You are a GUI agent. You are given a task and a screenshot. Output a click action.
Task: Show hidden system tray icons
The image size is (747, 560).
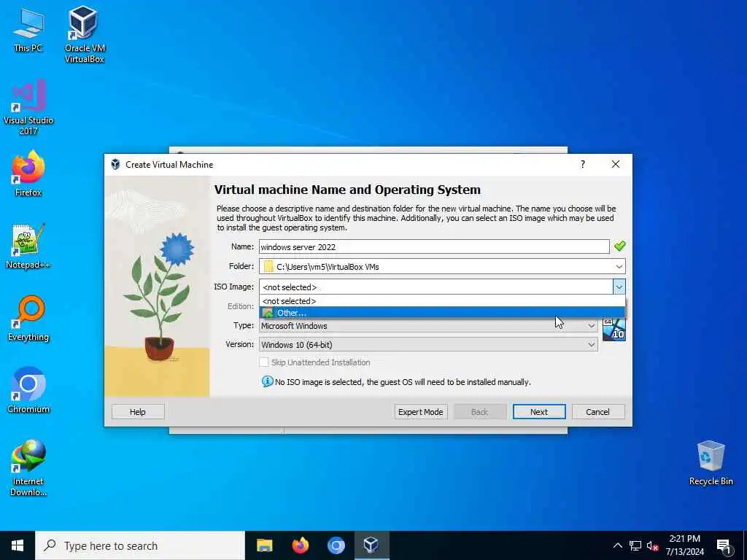coord(617,545)
